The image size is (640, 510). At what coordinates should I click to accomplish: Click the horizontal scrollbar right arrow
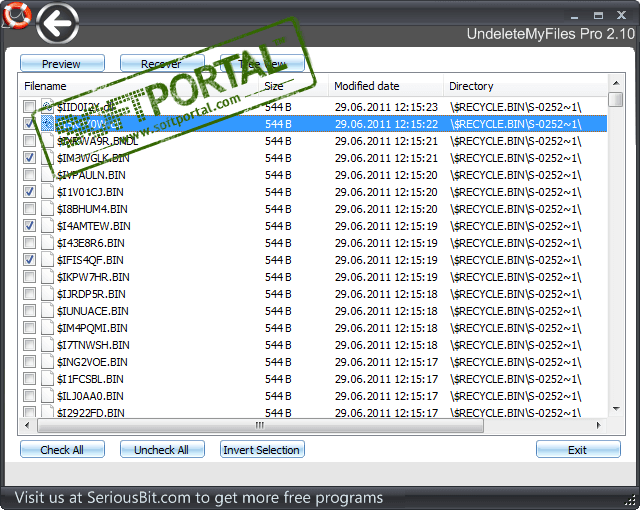598,426
